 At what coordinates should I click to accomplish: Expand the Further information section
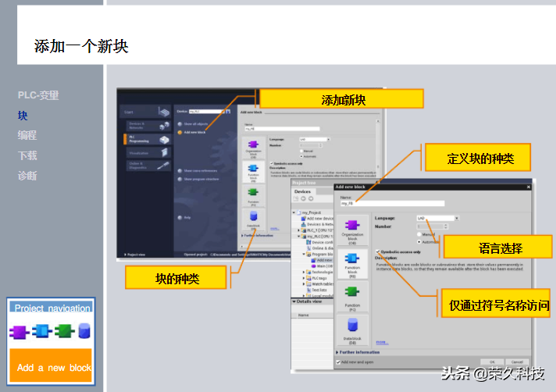pos(358,352)
